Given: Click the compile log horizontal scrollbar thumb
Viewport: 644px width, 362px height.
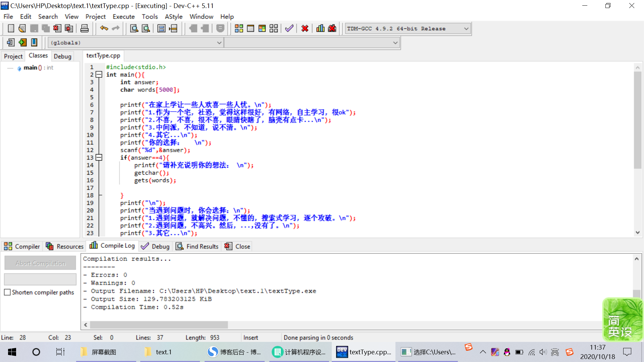Looking at the screenshot, I should [159, 325].
